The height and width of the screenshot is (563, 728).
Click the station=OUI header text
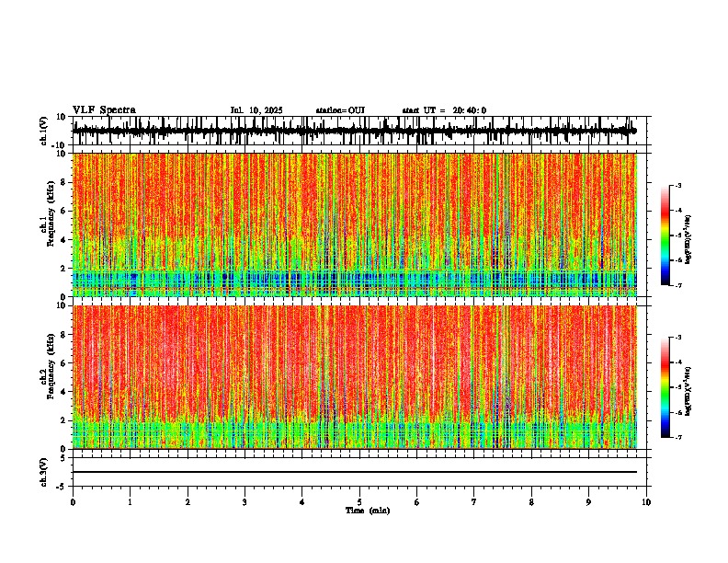(340, 110)
